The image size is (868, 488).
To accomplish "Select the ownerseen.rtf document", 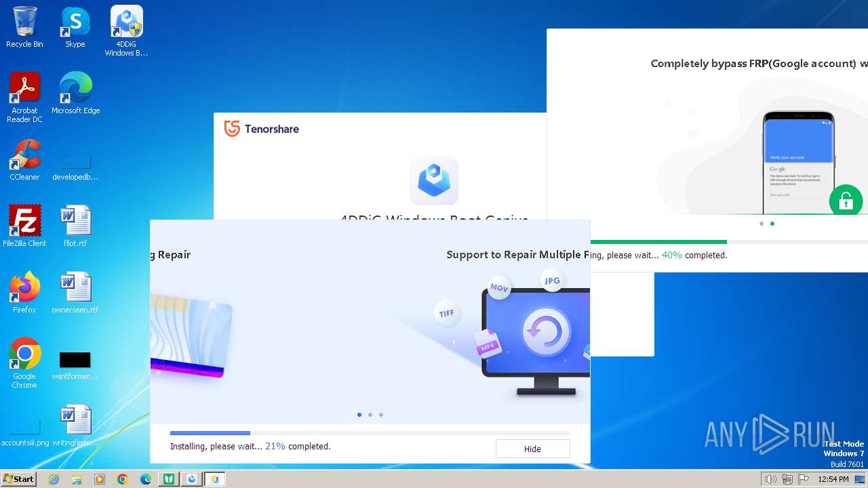I will pyautogui.click(x=75, y=293).
